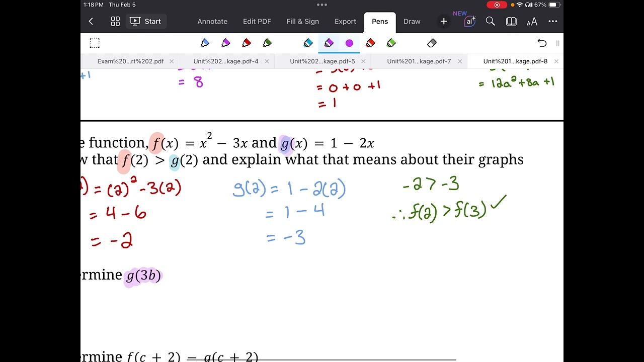The width and height of the screenshot is (644, 362).
Task: Select the purple highlighter
Action: (x=329, y=43)
